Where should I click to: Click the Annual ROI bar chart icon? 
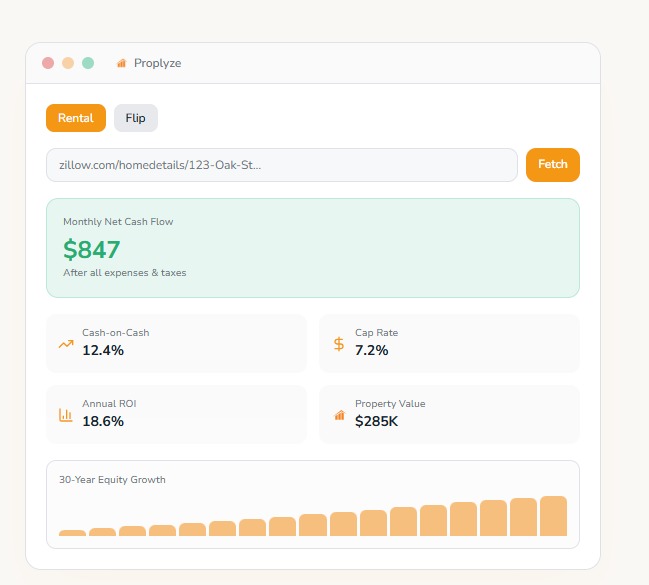click(x=66, y=414)
